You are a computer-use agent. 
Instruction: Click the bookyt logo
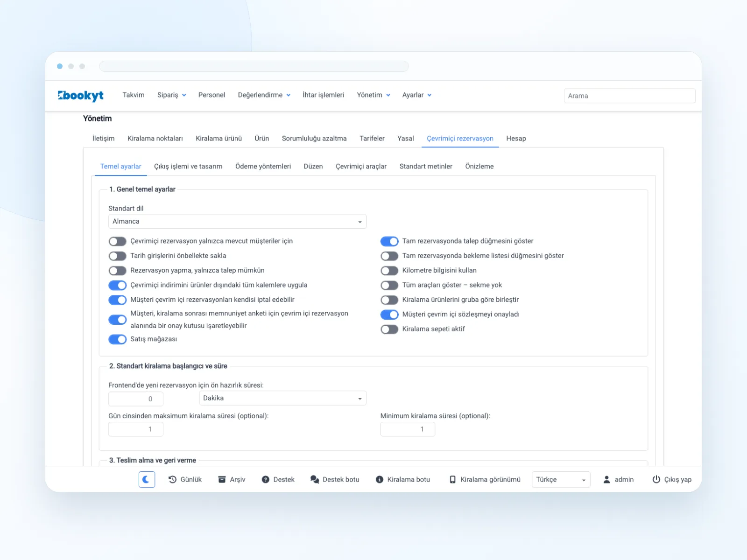click(x=80, y=95)
